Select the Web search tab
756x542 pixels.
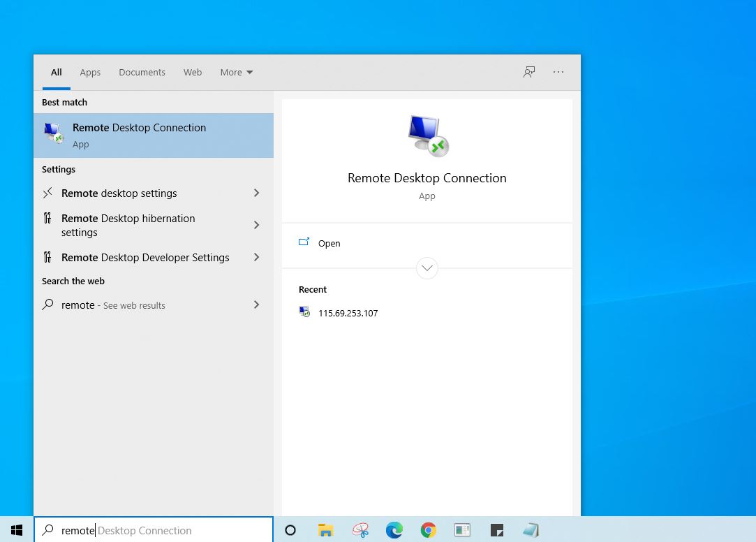click(x=193, y=73)
